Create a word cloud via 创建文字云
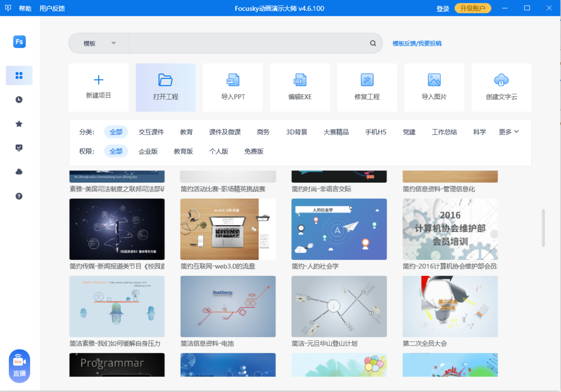The width and height of the screenshot is (561, 392). 501,88
